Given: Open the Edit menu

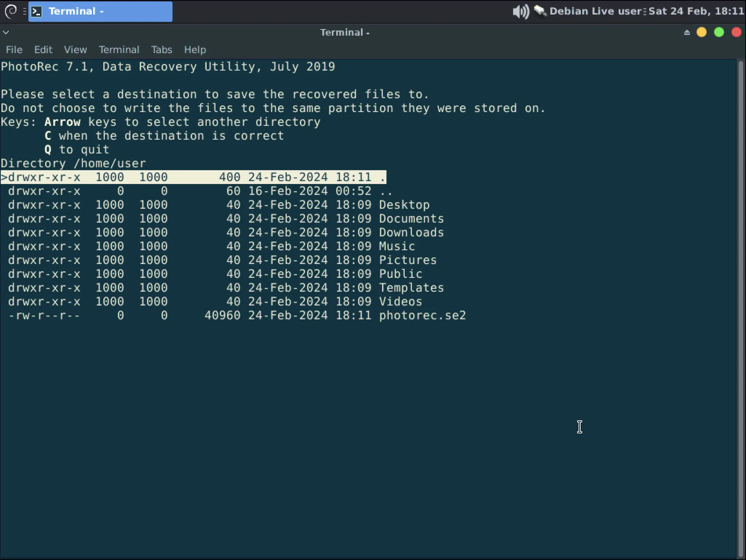Looking at the screenshot, I should [43, 50].
